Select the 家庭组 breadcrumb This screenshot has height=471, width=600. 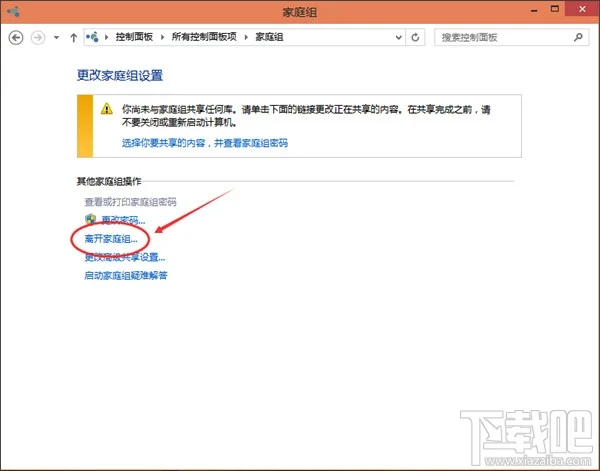click(x=269, y=37)
